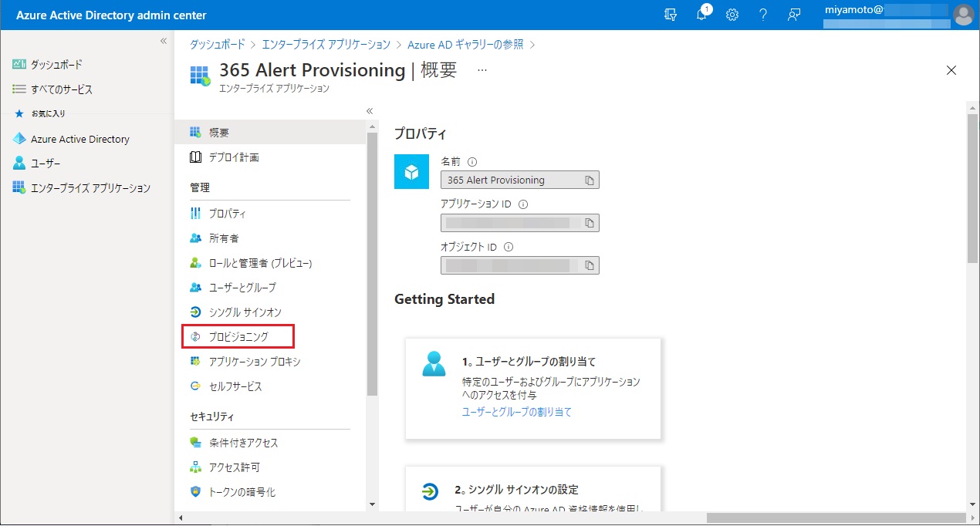Viewport: 980px width, 526px height.
Task: Collapse the left portal sidebar
Action: coord(164,41)
